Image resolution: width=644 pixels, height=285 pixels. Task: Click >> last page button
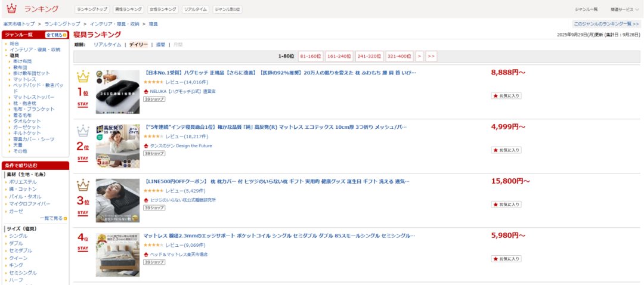431,56
